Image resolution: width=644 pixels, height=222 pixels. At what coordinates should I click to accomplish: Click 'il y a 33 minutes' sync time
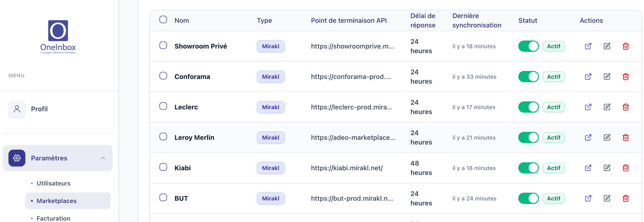pos(474,77)
